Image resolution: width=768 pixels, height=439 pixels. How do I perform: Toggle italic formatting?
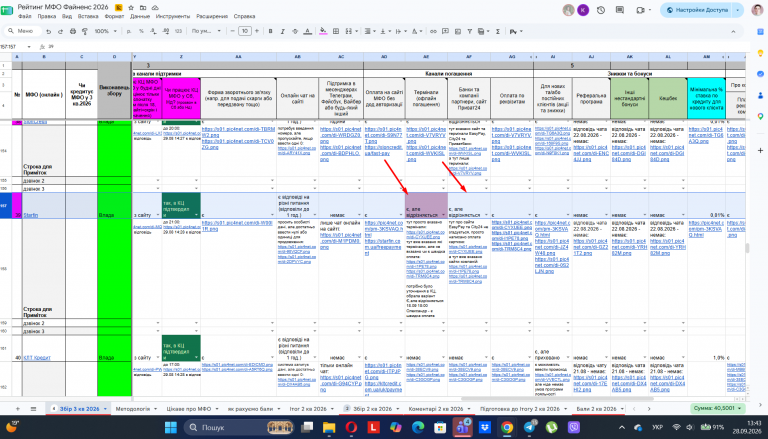(283, 31)
